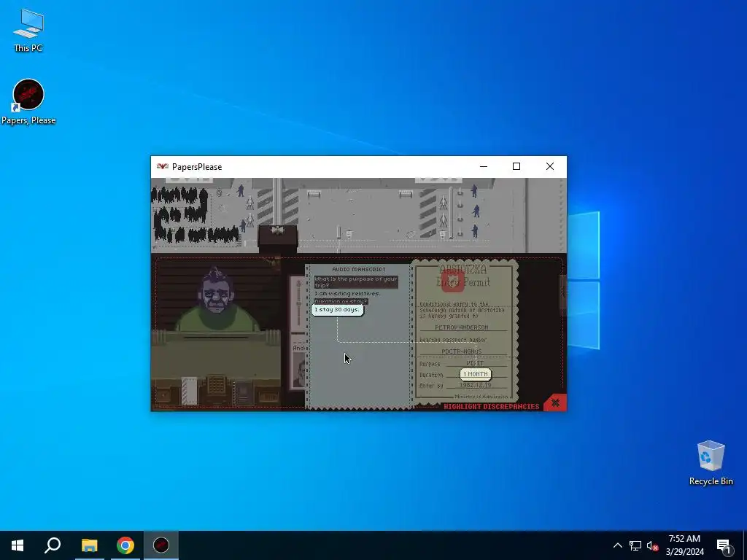
Task: Close the Highlight Discrepancies mode with the red X
Action: pos(555,402)
